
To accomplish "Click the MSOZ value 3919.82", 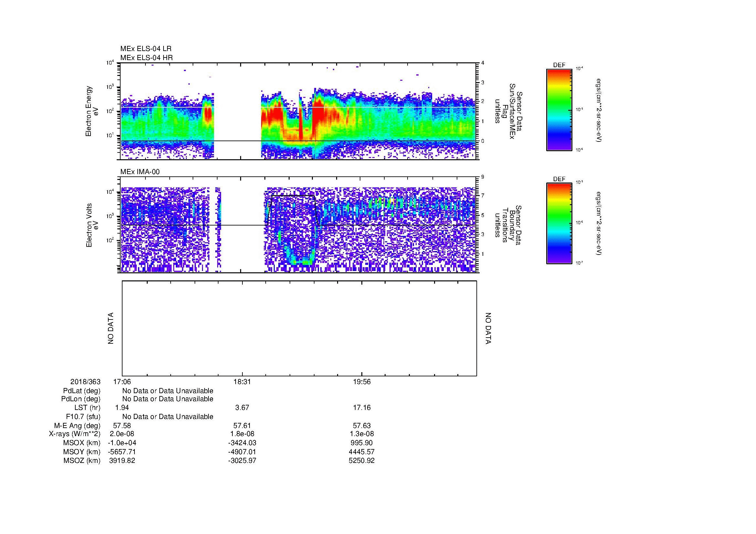I will click(122, 461).
